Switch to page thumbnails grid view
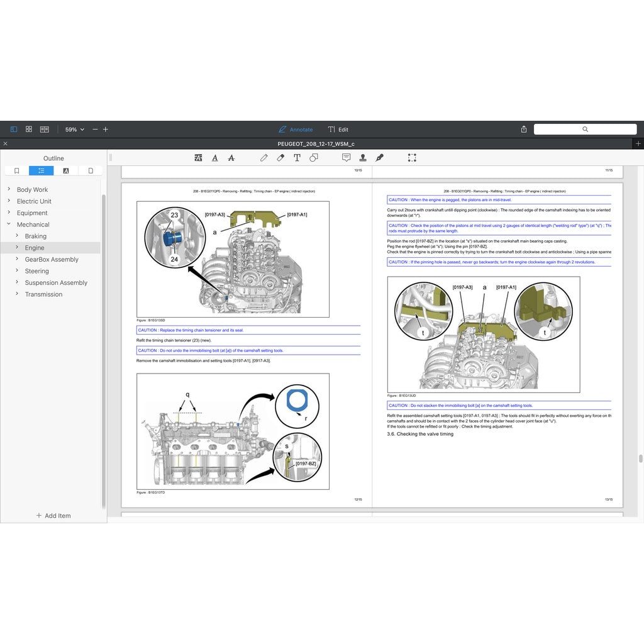The height and width of the screenshot is (644, 644). pyautogui.click(x=29, y=130)
